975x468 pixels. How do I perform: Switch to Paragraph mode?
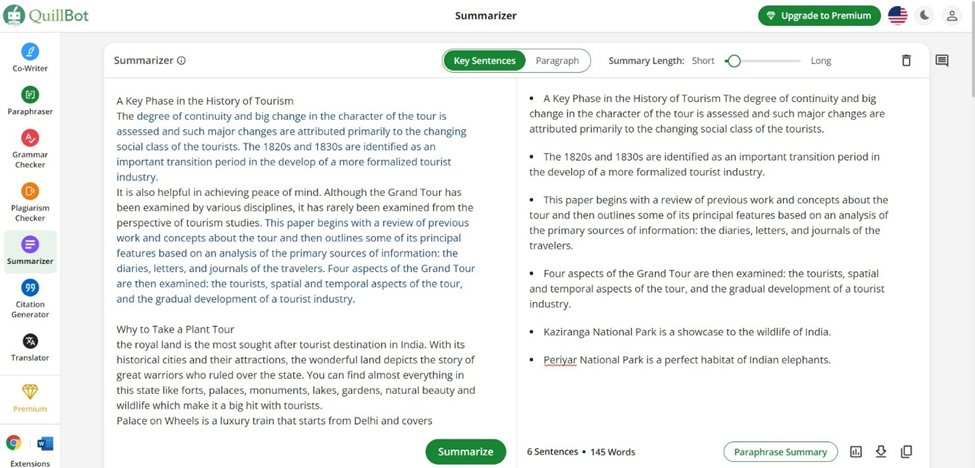click(x=557, y=61)
